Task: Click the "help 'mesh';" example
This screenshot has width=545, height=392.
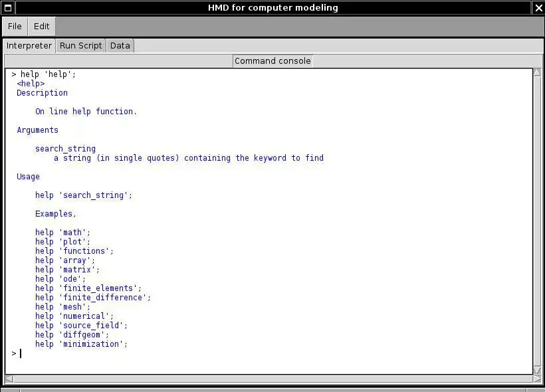Action: pyautogui.click(x=62, y=307)
